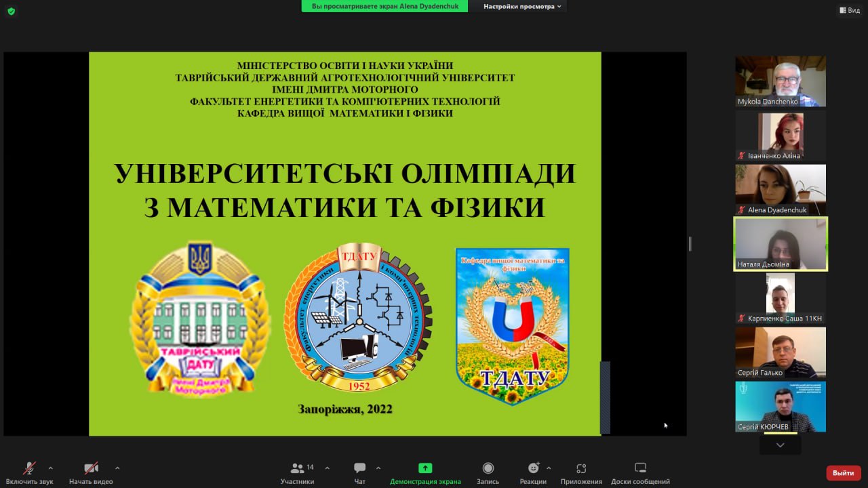Select Іванченко Аліна video thumbnail
This screenshot has width=868, height=488.
point(781,136)
